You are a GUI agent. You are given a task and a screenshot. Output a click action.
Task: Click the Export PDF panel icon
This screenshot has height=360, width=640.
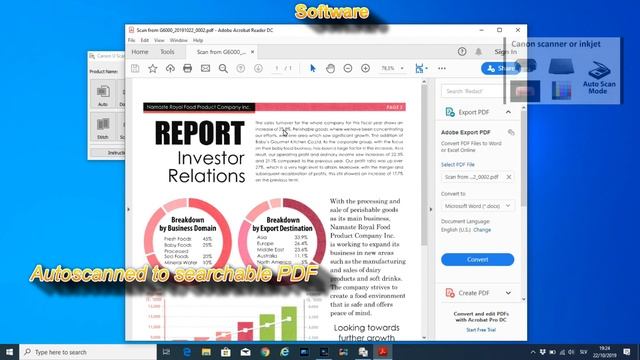(450, 112)
